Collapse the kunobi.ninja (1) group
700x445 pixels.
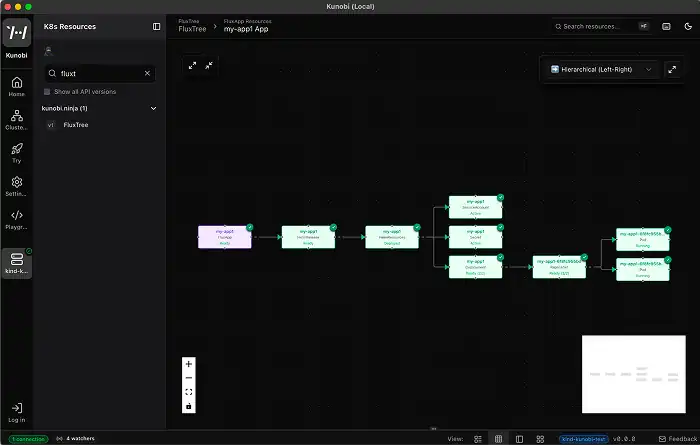click(x=154, y=108)
